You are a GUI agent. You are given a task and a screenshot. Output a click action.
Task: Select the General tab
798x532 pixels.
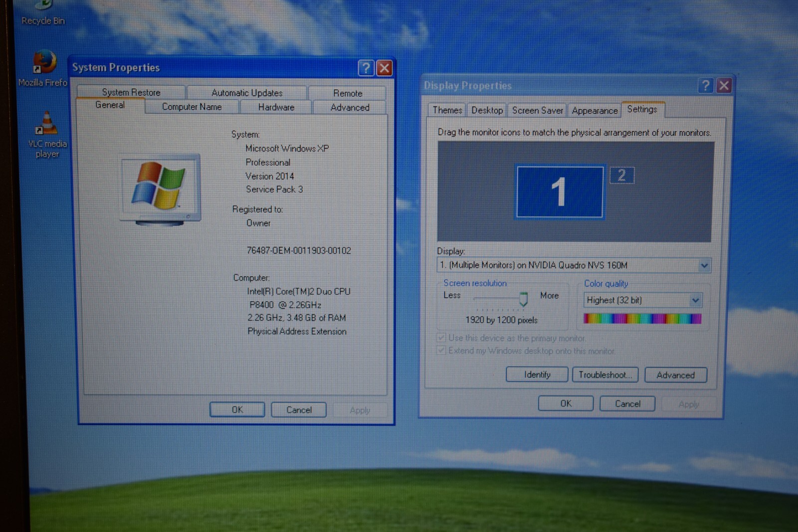[110, 105]
